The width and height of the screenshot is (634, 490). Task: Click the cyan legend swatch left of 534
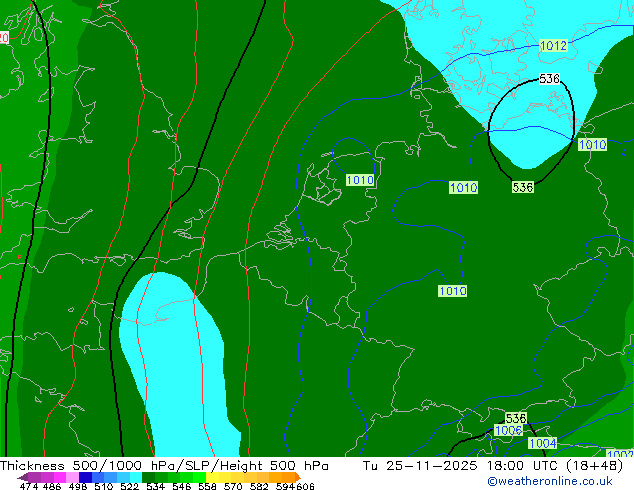pyautogui.click(x=136, y=477)
